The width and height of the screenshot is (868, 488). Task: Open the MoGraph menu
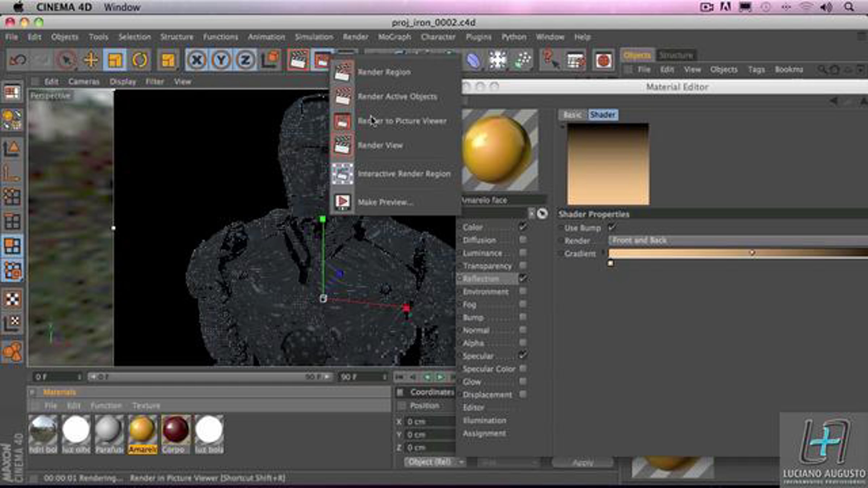click(x=395, y=37)
